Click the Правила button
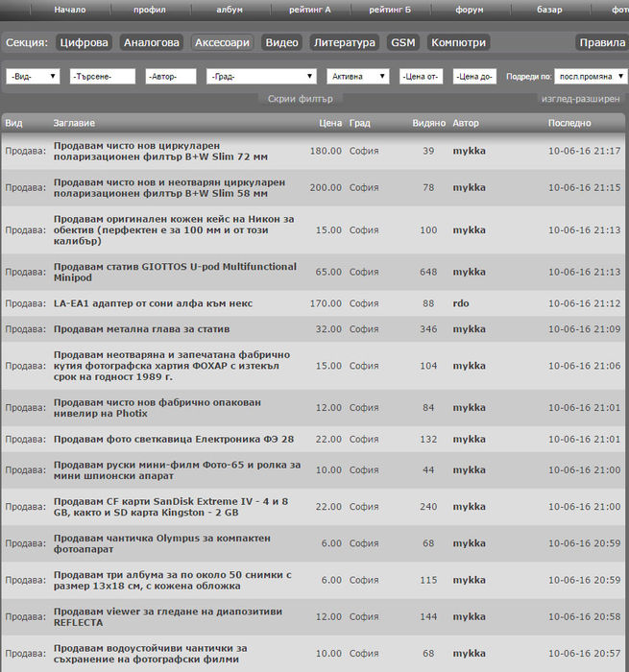Image resolution: width=629 pixels, height=672 pixels. tap(602, 43)
